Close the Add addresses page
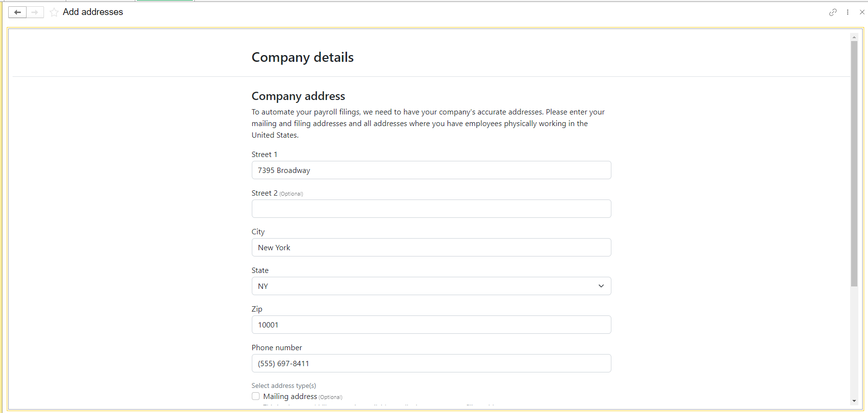The height and width of the screenshot is (413, 868). coord(862,12)
